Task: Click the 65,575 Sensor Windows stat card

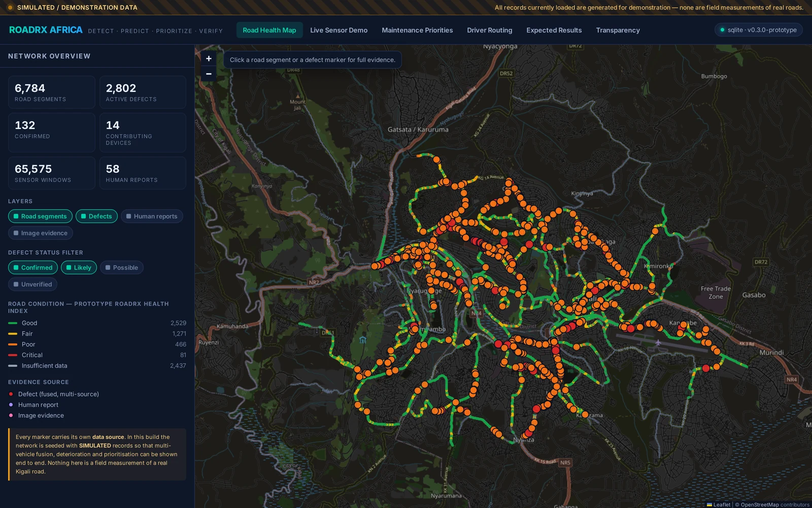Action: coord(52,173)
